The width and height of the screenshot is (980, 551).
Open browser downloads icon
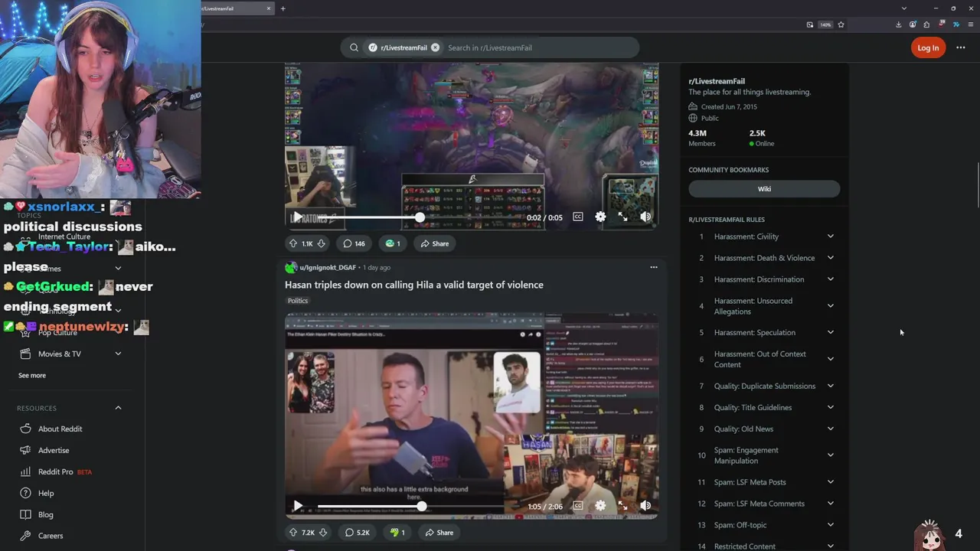tap(898, 24)
